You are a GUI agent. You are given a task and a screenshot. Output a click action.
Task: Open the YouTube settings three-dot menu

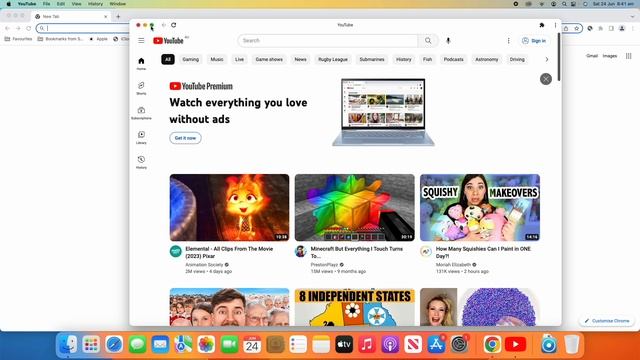coord(509,41)
